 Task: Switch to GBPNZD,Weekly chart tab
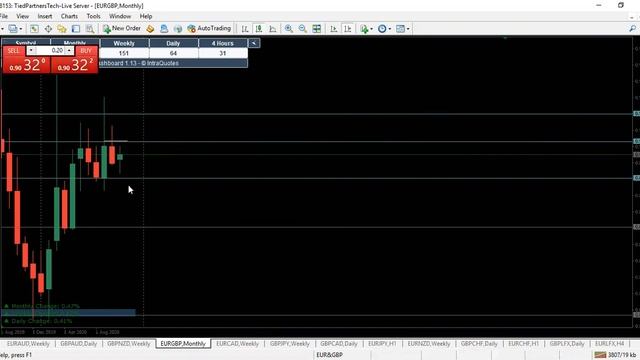tap(129, 344)
